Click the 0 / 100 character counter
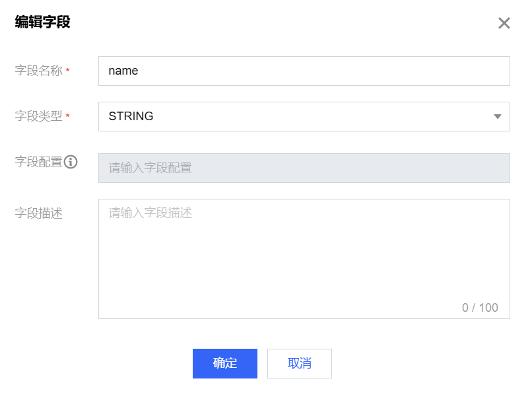The height and width of the screenshot is (395, 532). click(x=480, y=308)
